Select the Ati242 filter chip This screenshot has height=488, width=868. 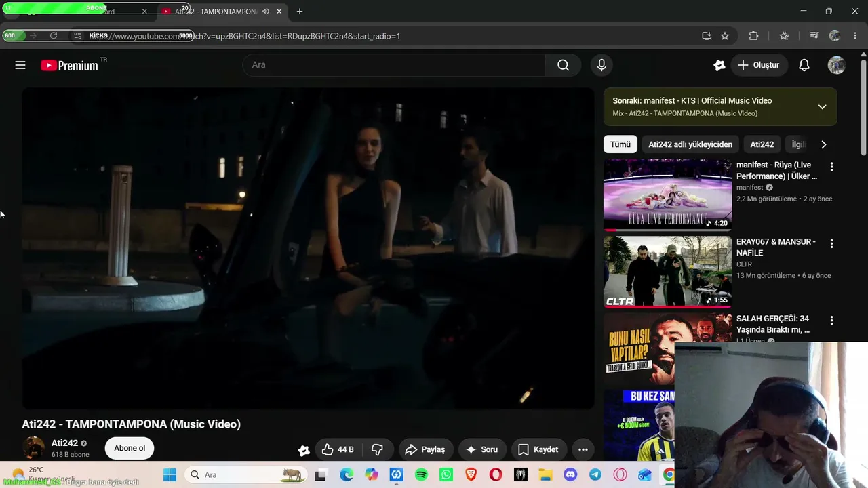coord(762,144)
